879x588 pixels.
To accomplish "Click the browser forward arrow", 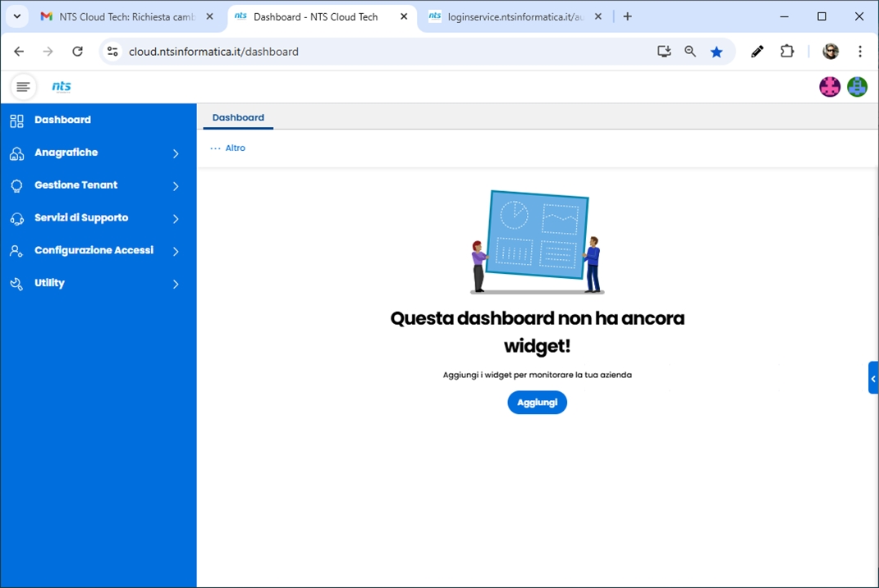I will pos(48,52).
